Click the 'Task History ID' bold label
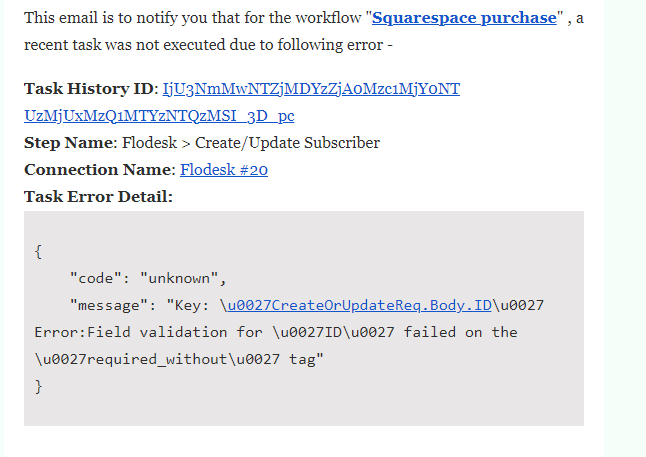This screenshot has width=646, height=457. (89, 89)
